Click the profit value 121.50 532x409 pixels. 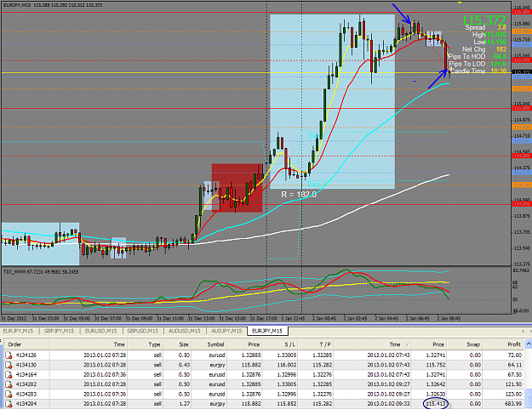512,384
